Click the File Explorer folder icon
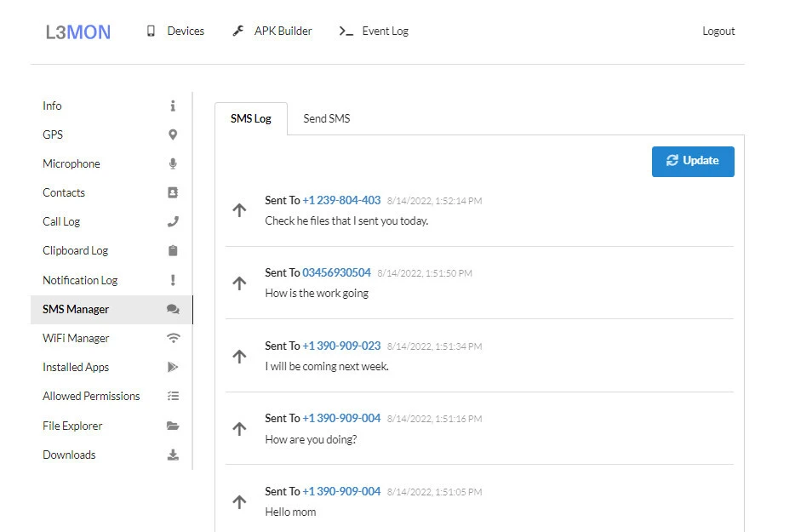The image size is (795, 532). 173,426
